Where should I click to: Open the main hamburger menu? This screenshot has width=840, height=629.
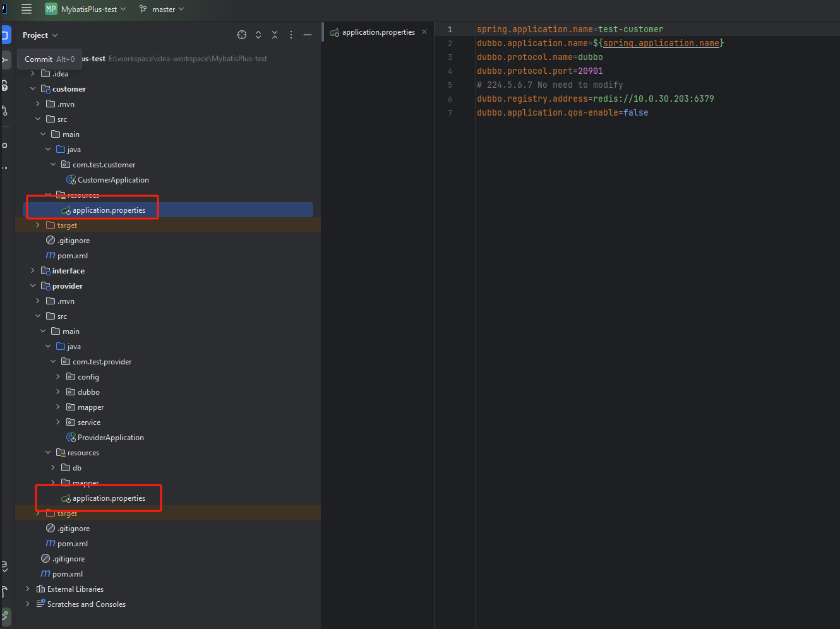coord(27,9)
